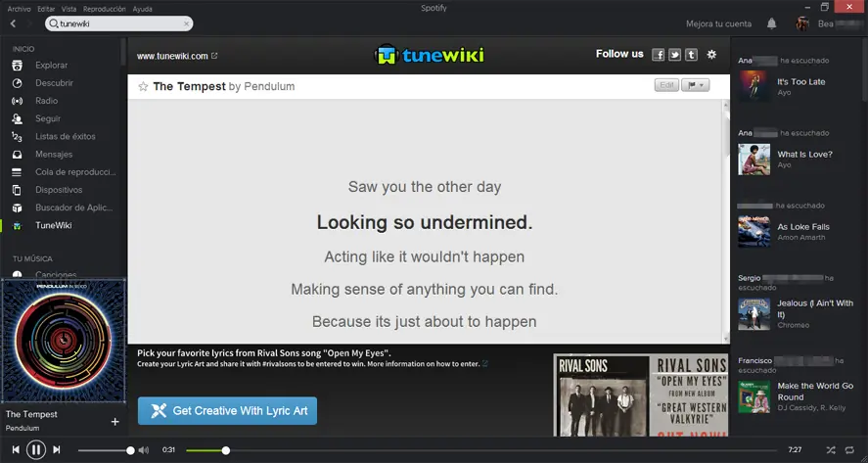Open Make the World Go Round track
The width and height of the screenshot is (868, 463).
pos(815,392)
